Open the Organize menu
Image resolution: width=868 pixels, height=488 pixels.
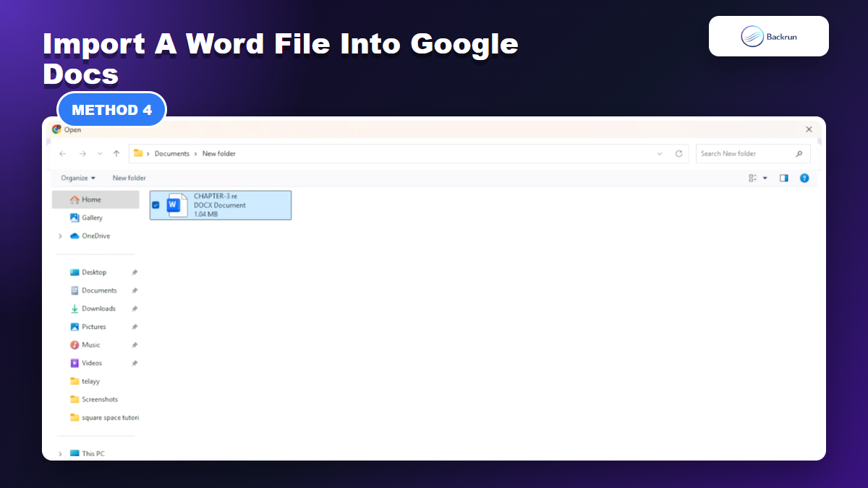[78, 178]
